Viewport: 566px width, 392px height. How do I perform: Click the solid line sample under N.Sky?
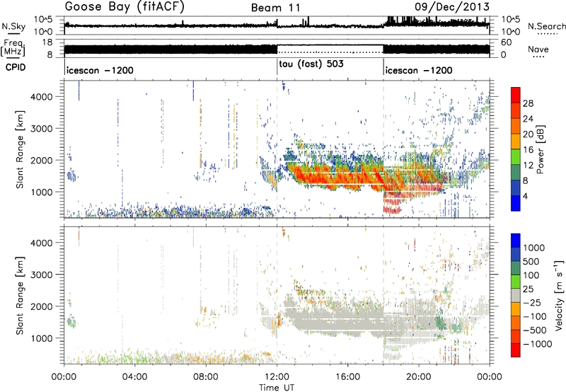(13, 33)
